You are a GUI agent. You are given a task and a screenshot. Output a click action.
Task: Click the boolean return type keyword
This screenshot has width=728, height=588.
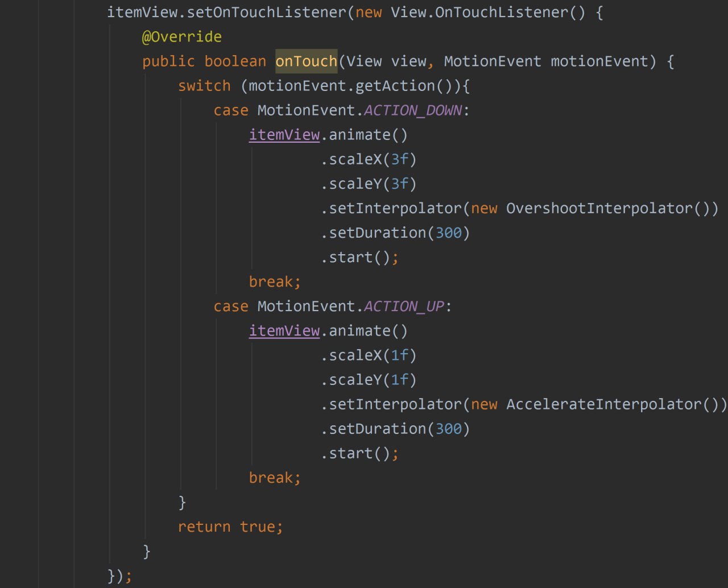[x=235, y=61]
